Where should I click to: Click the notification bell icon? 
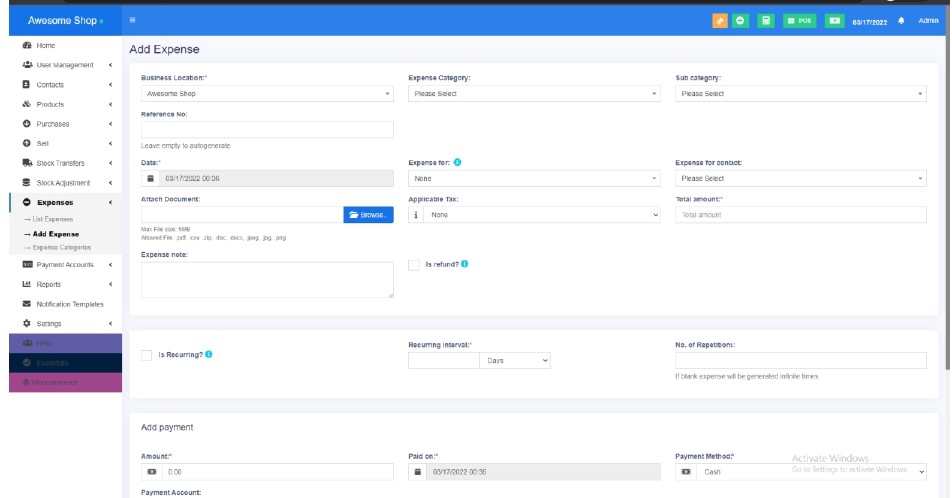(x=901, y=20)
